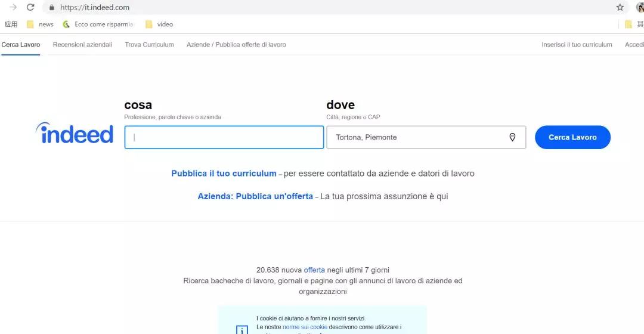
Task: Open the folder icon at the bookmarks bar's right end
Action: click(628, 24)
